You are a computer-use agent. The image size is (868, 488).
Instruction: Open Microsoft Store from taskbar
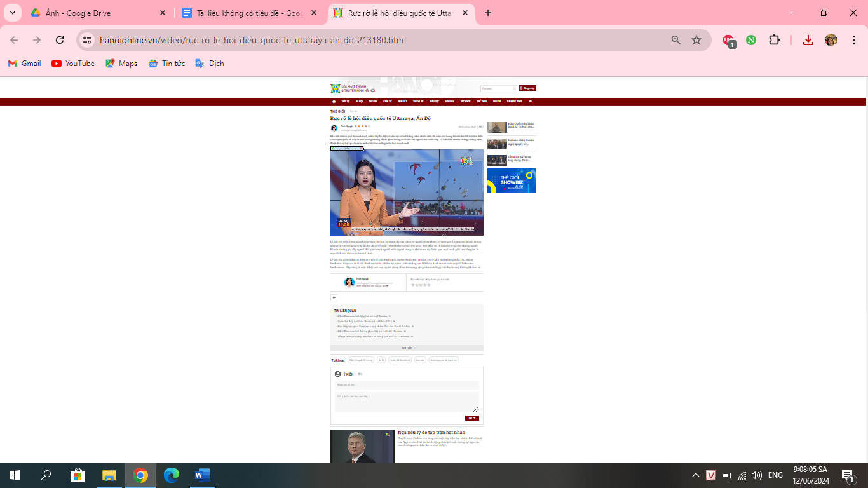(x=78, y=475)
